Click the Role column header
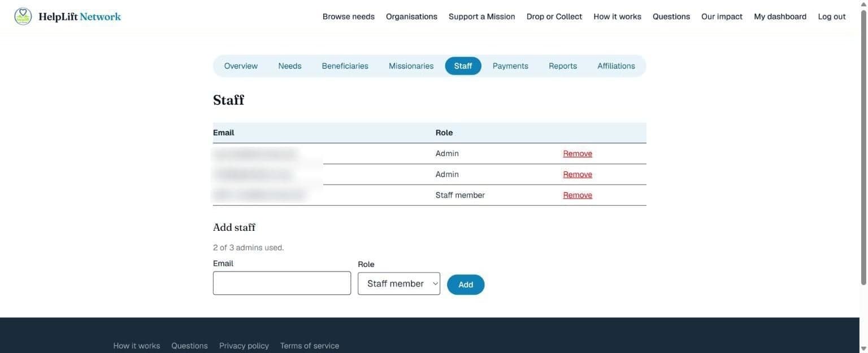Viewport: 868px width, 353px height. click(x=444, y=132)
